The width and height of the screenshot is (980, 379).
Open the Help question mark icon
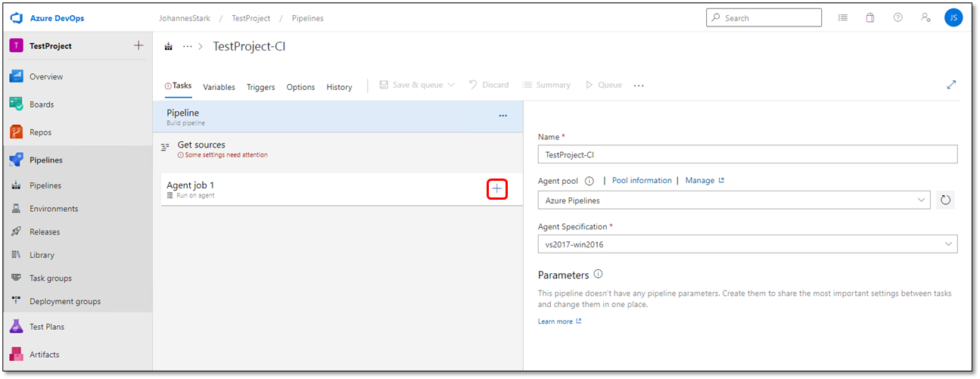(898, 17)
